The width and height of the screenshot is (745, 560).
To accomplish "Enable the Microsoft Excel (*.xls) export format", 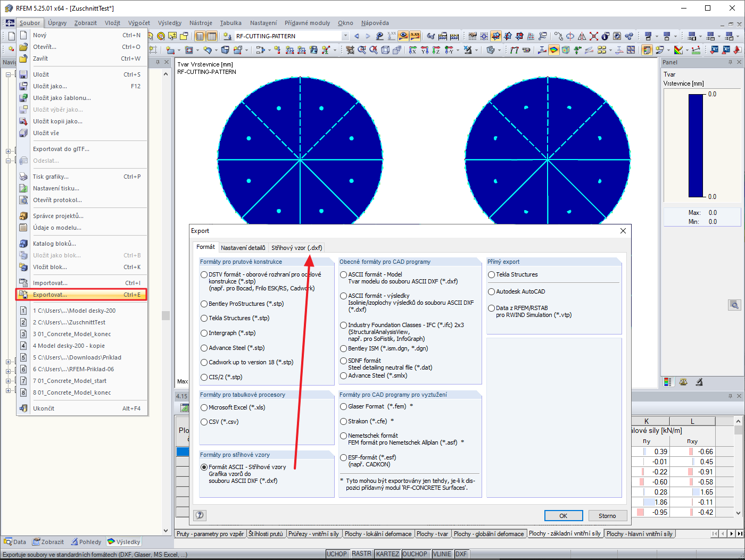I will 203,407.
